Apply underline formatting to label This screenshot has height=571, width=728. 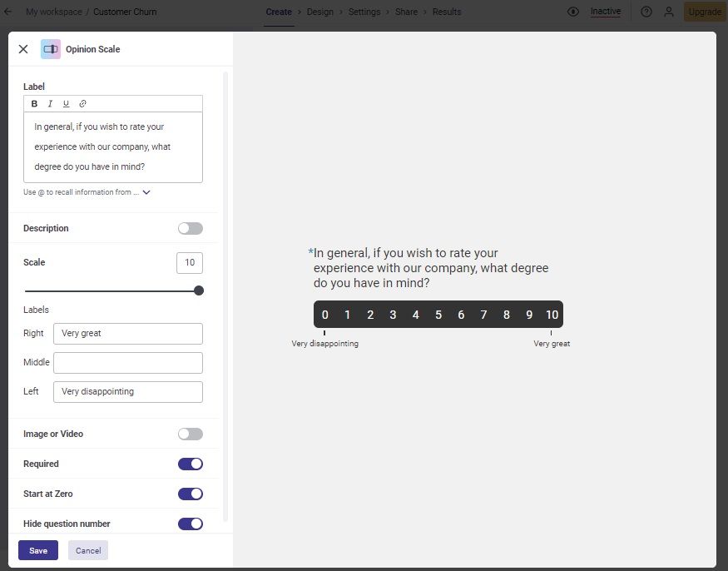coord(66,103)
